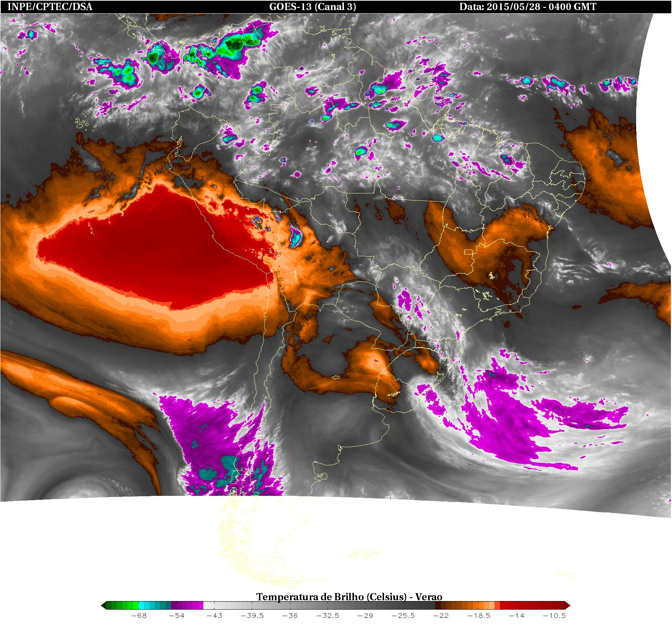Viewport: 672px width, 629px height.
Task: Click the -54 tick label on the color scale
Action: tap(176, 616)
